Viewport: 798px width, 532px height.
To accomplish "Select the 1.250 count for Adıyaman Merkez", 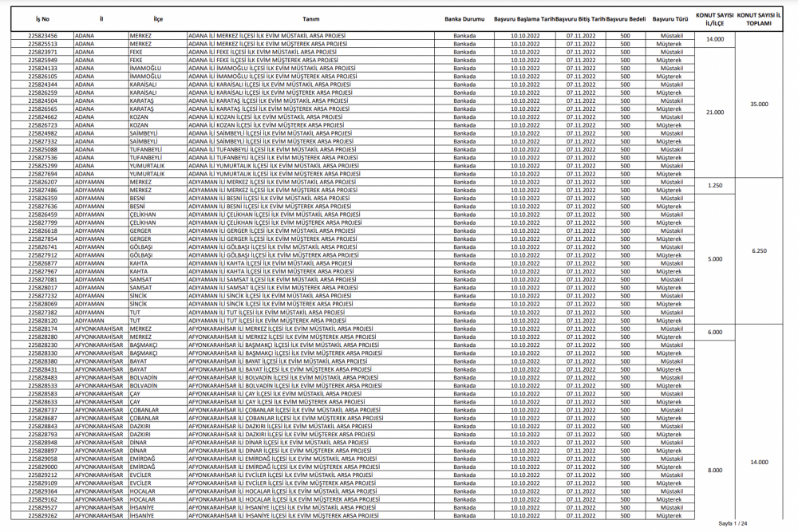I will point(715,186).
